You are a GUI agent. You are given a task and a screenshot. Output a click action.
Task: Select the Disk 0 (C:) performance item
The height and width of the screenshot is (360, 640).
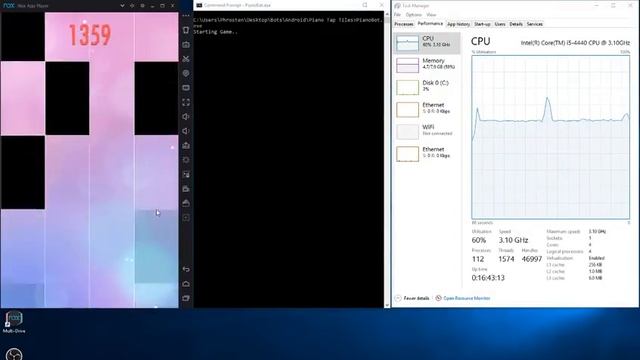click(x=427, y=87)
